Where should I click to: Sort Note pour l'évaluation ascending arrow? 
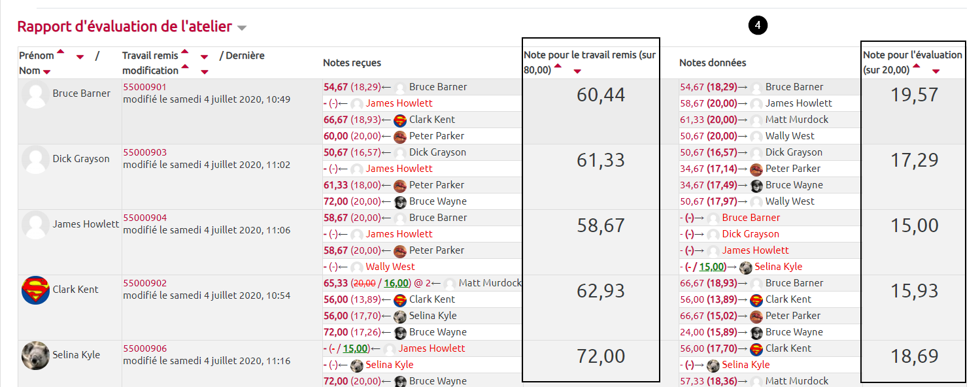[917, 66]
